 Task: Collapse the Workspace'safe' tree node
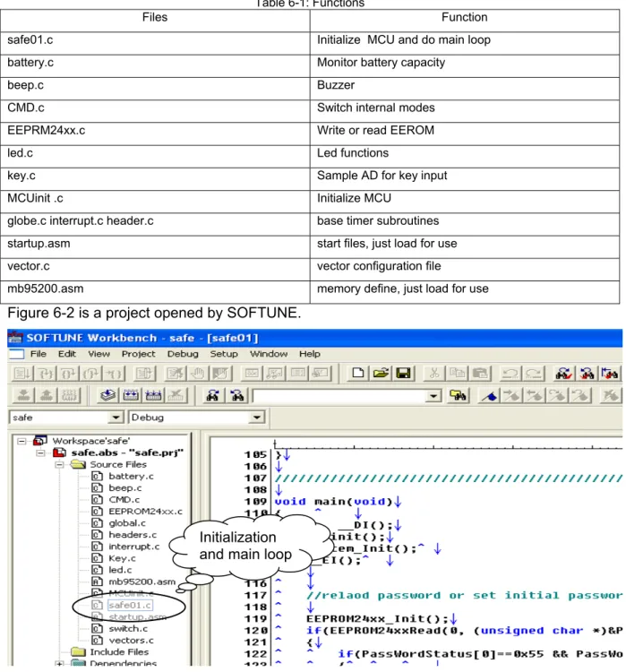tap(21, 441)
